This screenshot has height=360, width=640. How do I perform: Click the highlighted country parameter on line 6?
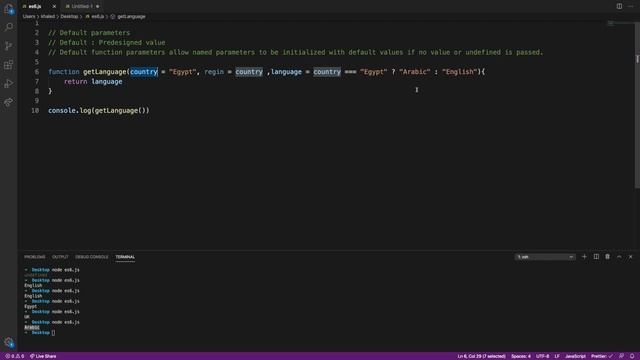click(144, 72)
